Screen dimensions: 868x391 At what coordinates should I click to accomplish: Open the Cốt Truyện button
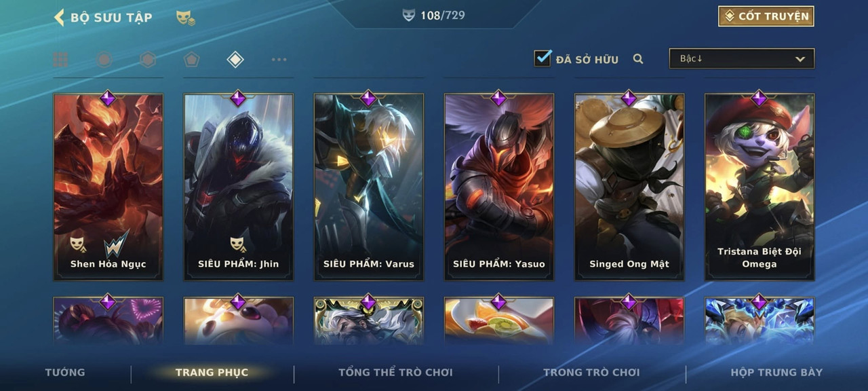(x=766, y=16)
